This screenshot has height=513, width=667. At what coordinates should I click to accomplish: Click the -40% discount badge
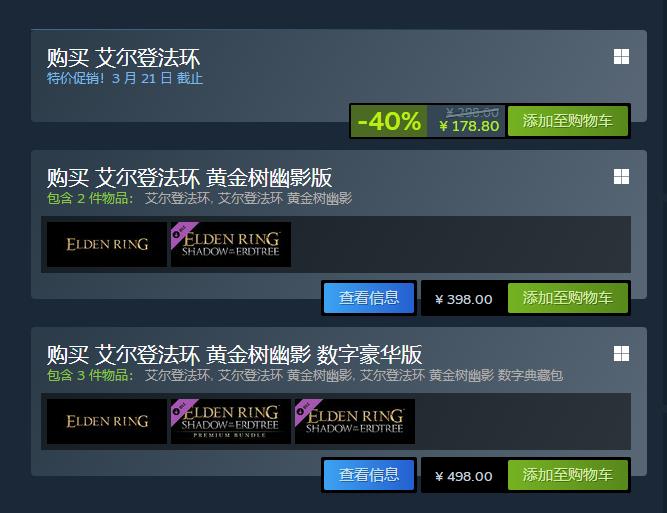click(389, 121)
